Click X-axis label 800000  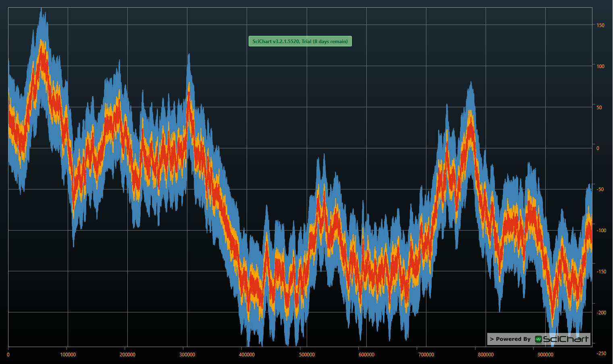click(x=486, y=355)
